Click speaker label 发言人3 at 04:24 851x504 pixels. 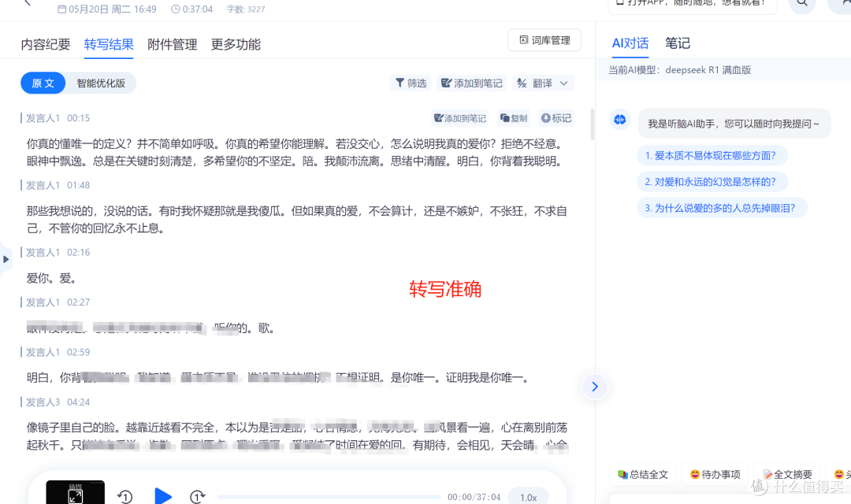tap(43, 402)
